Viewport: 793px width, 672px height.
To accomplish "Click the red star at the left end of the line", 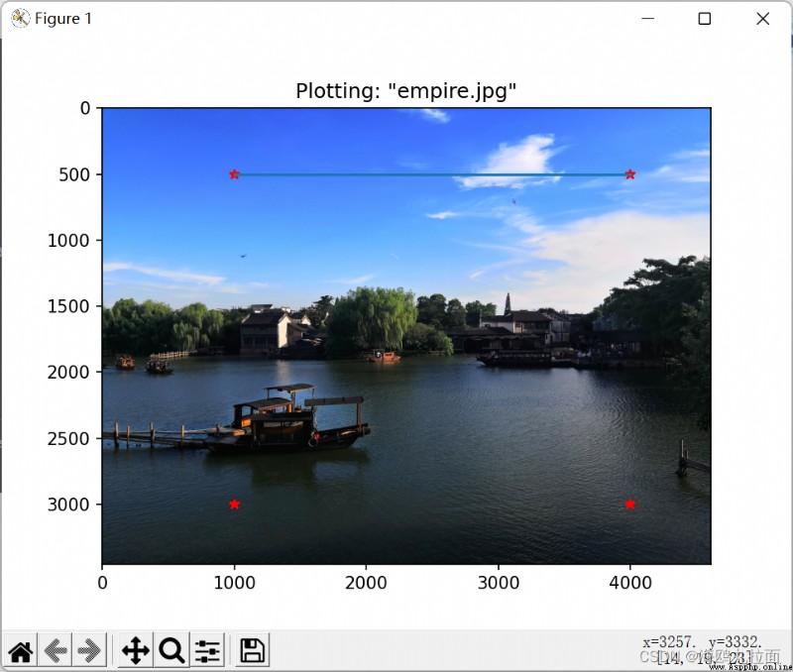I will [x=234, y=173].
